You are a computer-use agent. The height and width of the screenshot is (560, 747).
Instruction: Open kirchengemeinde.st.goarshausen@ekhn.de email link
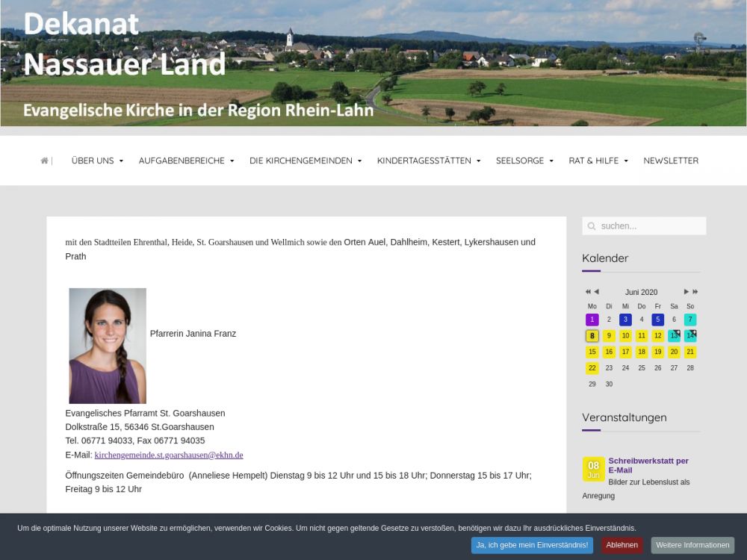click(169, 455)
